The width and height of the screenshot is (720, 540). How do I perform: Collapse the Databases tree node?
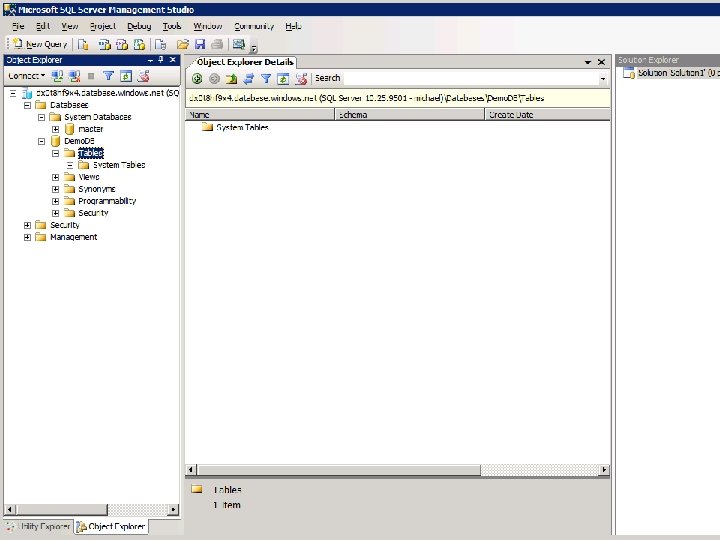click(x=27, y=105)
